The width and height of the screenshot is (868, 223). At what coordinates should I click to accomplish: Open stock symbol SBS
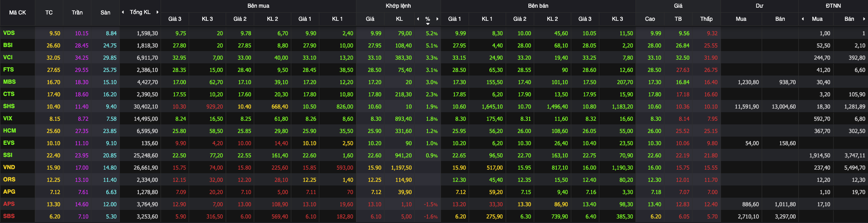click(9, 216)
